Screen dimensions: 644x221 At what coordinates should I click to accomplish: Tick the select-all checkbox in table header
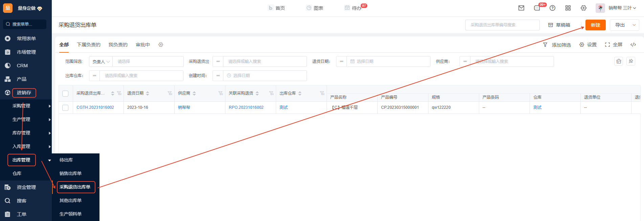(65, 94)
